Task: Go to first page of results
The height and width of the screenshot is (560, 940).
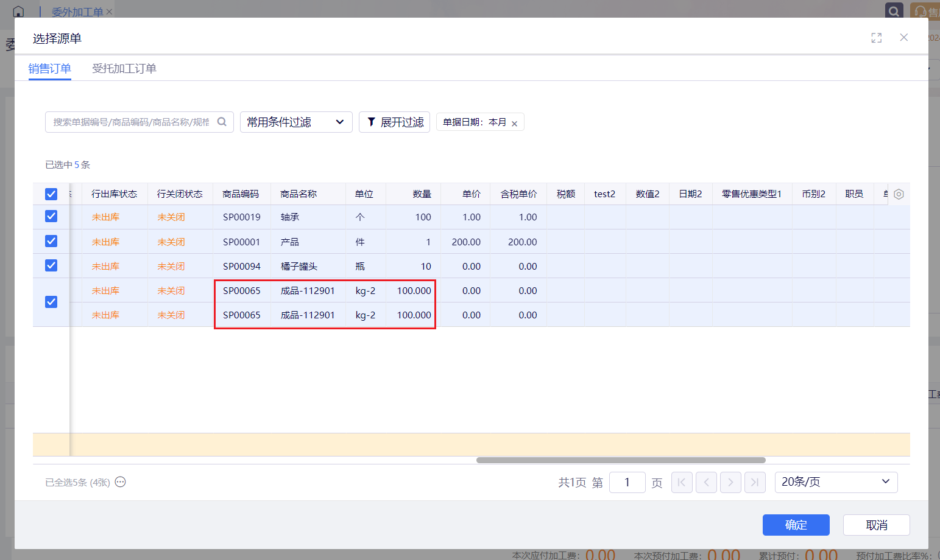Action: 682,483
